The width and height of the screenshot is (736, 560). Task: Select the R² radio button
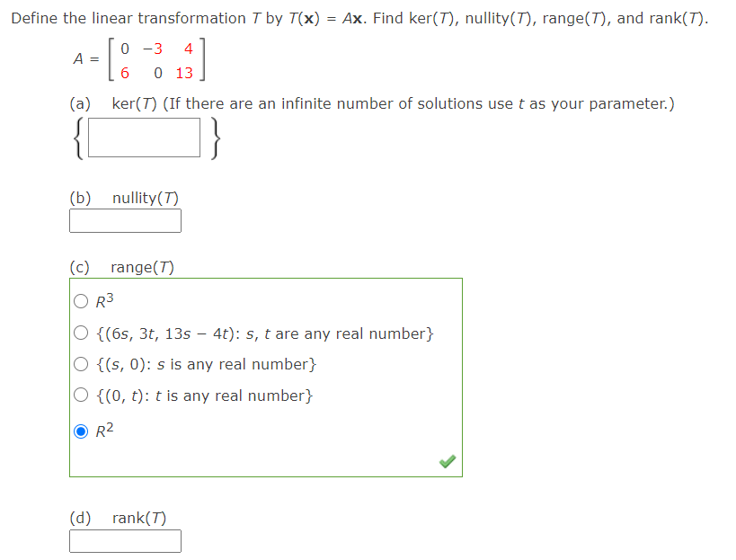(80, 429)
